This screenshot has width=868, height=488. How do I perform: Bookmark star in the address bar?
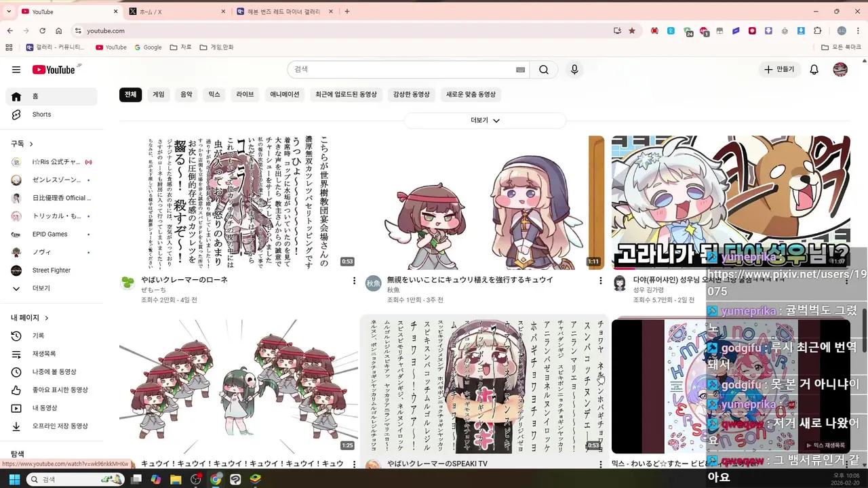point(632,30)
